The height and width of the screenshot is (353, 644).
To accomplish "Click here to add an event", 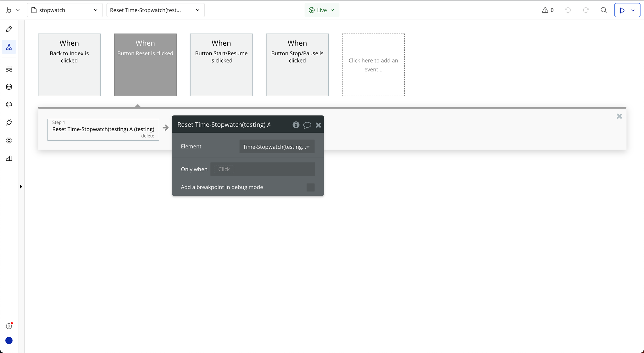I will pyautogui.click(x=373, y=65).
